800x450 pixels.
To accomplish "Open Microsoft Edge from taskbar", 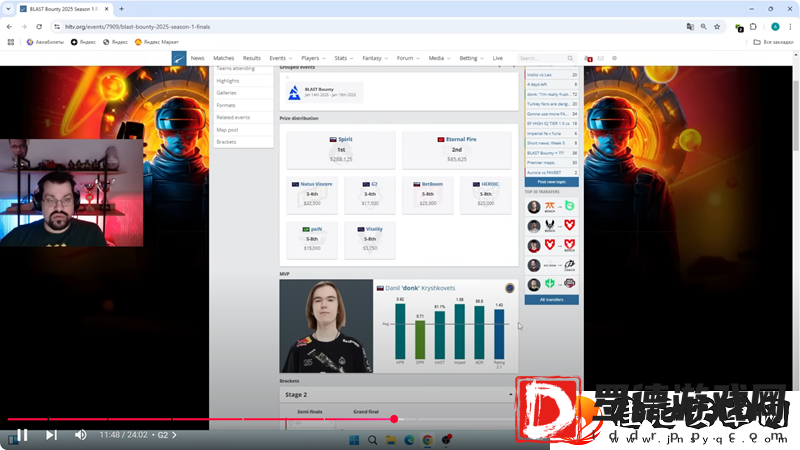I will pyautogui.click(x=409, y=440).
